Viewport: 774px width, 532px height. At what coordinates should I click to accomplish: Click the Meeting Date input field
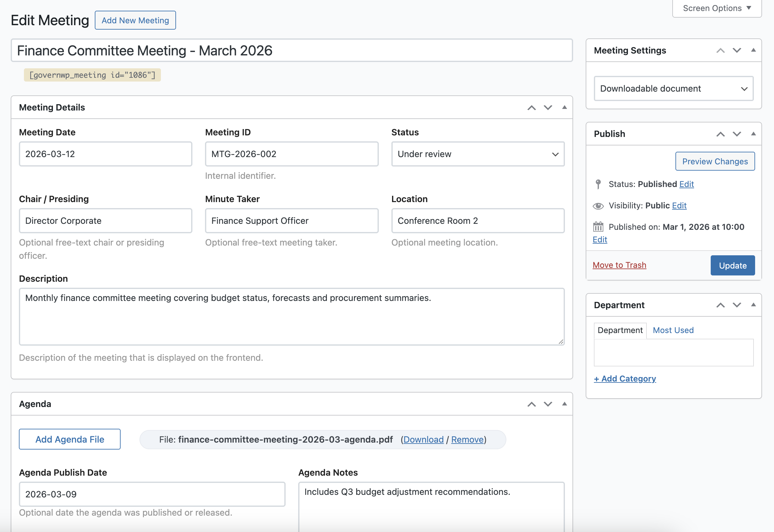click(x=105, y=154)
